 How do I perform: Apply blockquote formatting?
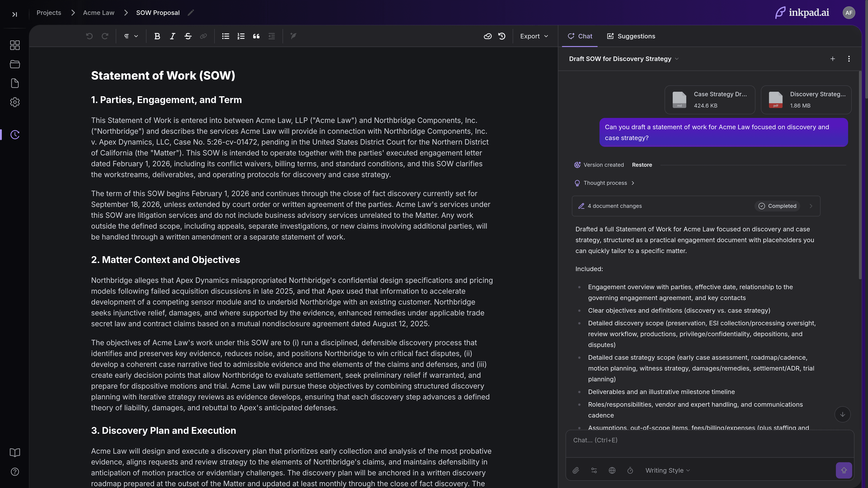tap(256, 36)
